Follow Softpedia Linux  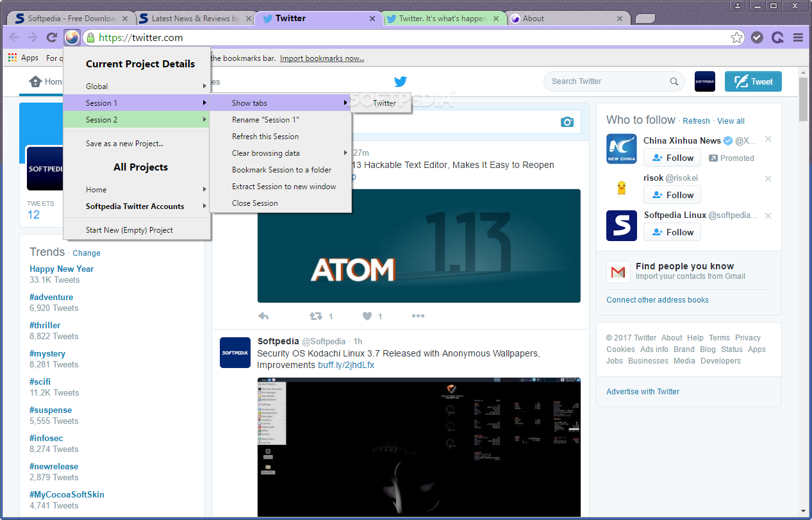click(x=672, y=232)
